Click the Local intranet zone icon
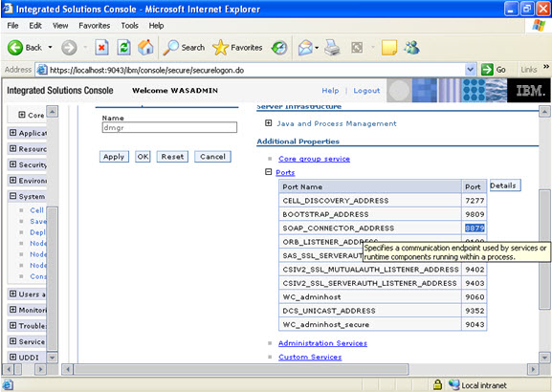The width and height of the screenshot is (552, 392). 454,384
